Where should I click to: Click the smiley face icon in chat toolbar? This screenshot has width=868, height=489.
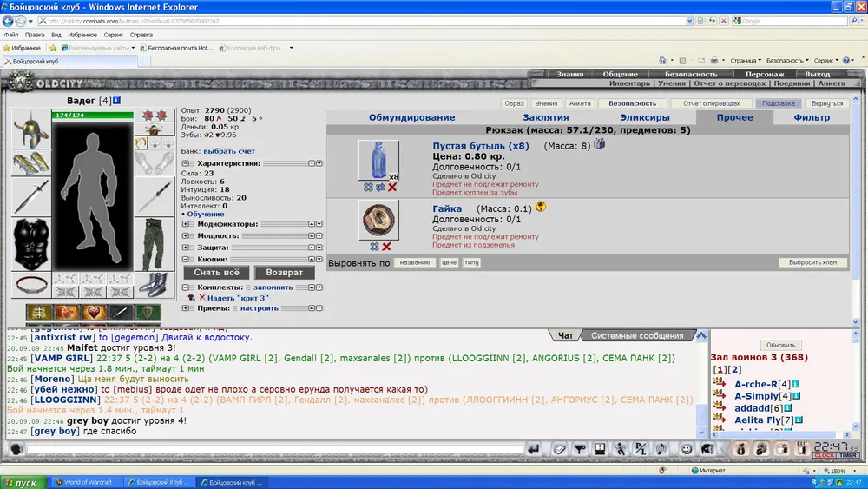coord(687,449)
